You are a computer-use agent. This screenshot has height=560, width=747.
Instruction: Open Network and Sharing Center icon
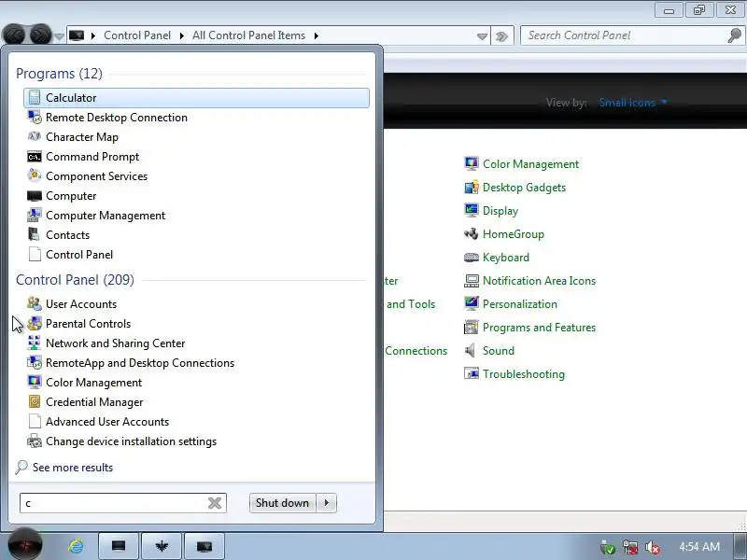pos(35,343)
